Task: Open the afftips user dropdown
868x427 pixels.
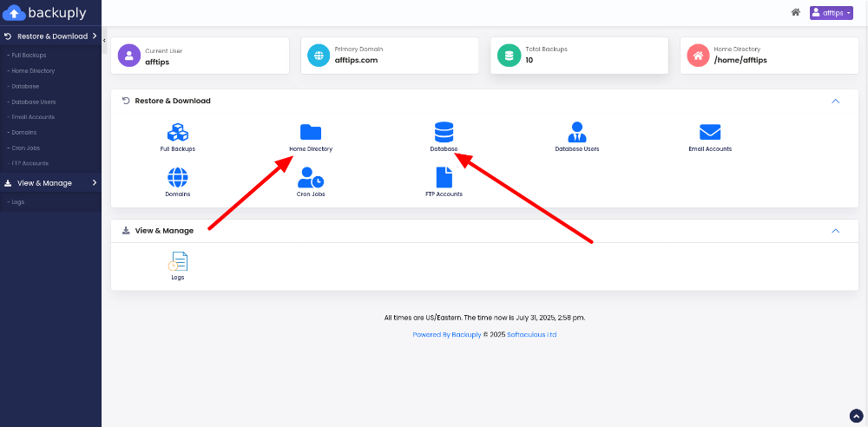Action: [831, 13]
